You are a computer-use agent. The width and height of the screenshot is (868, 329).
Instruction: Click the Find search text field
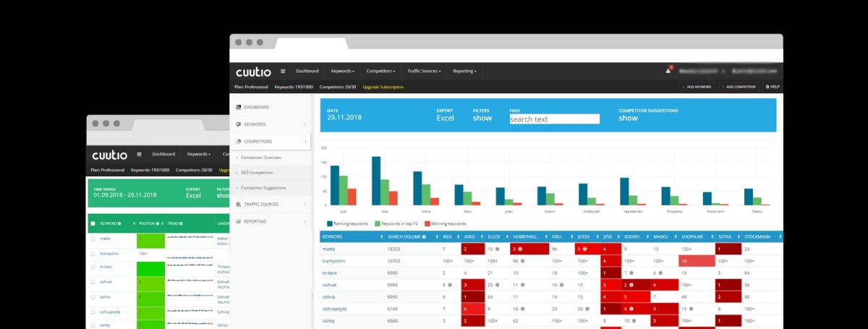coord(554,119)
